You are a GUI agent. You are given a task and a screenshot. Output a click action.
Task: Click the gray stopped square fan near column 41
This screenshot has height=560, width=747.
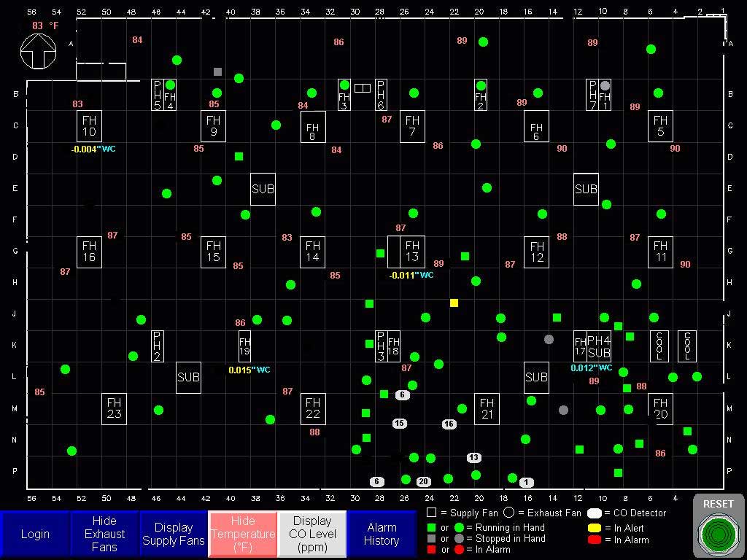click(217, 72)
